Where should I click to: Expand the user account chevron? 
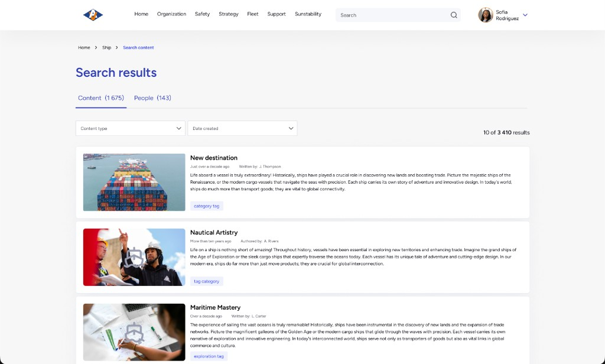click(525, 15)
